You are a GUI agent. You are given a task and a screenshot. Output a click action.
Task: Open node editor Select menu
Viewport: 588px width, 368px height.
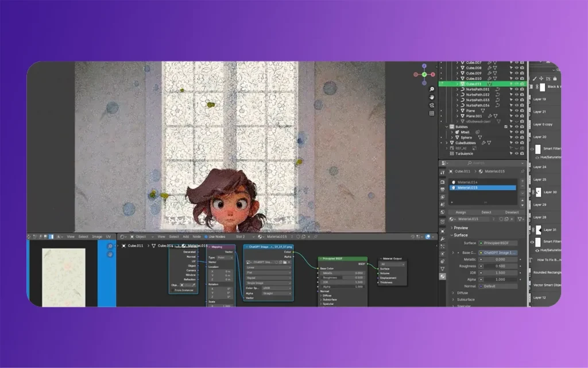173,236
